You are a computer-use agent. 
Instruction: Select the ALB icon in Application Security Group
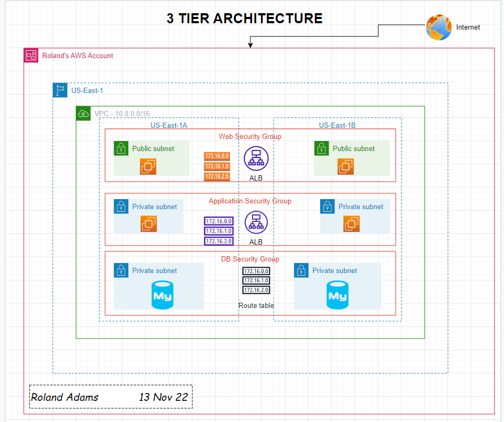pyautogui.click(x=256, y=222)
